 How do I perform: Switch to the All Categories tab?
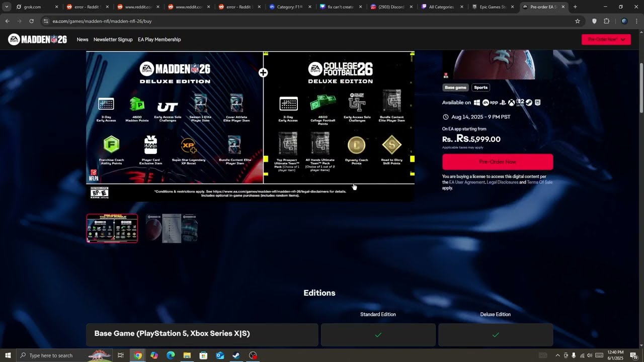point(441,7)
